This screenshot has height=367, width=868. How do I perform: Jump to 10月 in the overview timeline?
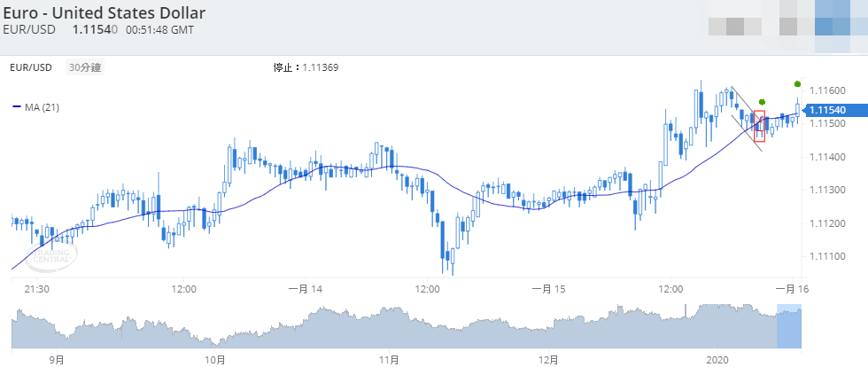click(x=214, y=359)
